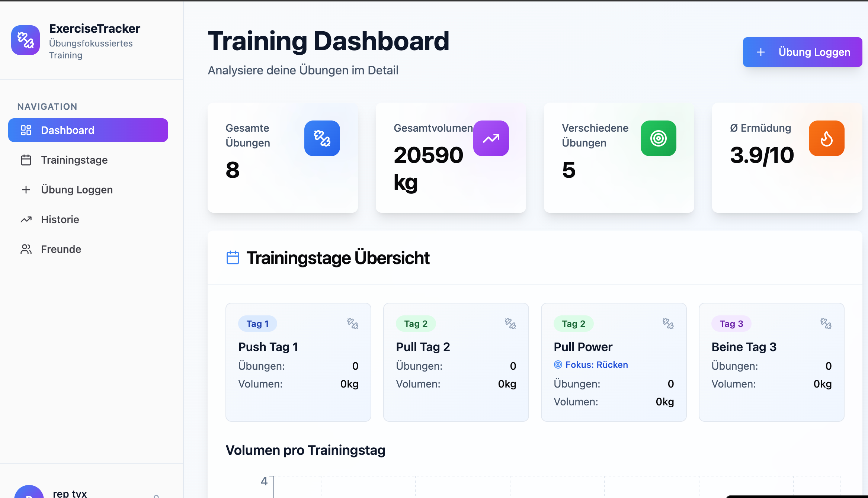Click the blue dumbbell icon on Gesamte Übungen
The image size is (868, 498).
pyautogui.click(x=322, y=138)
